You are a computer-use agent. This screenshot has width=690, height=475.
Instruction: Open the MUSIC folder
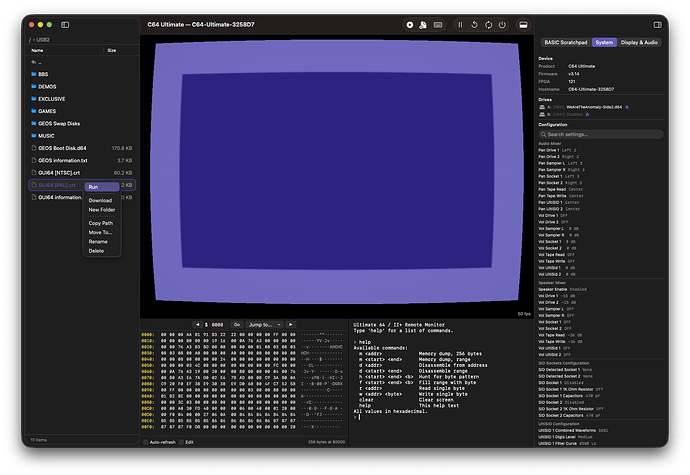(x=82, y=136)
